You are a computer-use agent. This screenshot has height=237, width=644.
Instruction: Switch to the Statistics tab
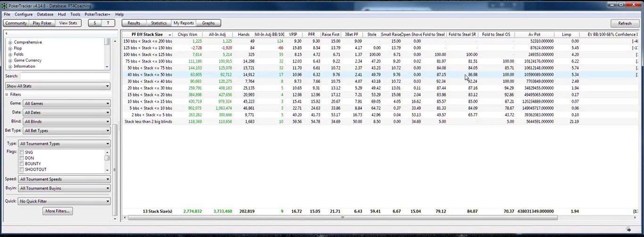pyautogui.click(x=159, y=23)
